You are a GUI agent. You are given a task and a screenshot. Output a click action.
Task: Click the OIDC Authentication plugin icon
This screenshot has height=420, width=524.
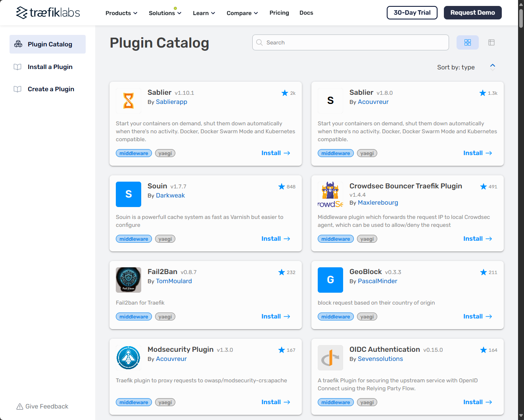[x=330, y=358]
